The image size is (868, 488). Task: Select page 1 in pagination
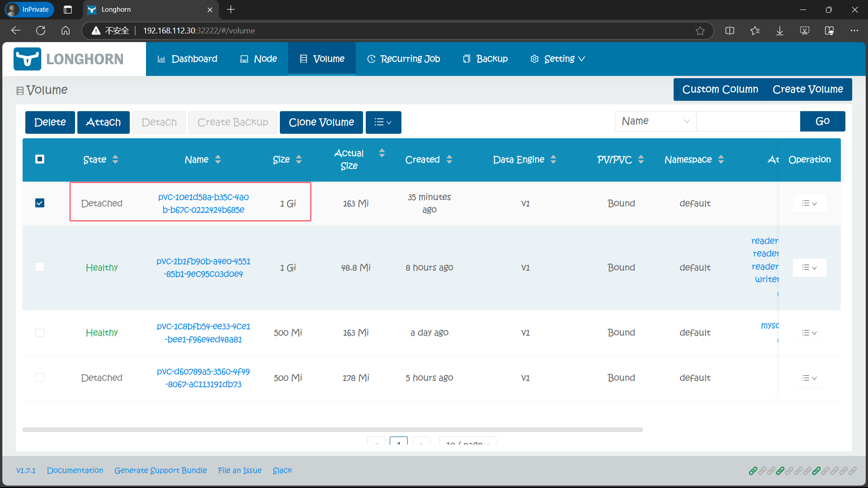tap(399, 442)
